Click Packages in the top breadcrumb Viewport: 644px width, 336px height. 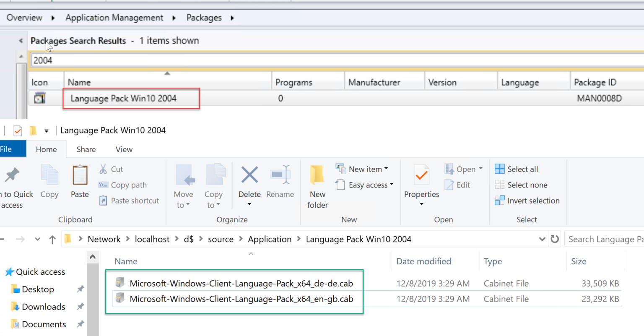coord(204,17)
